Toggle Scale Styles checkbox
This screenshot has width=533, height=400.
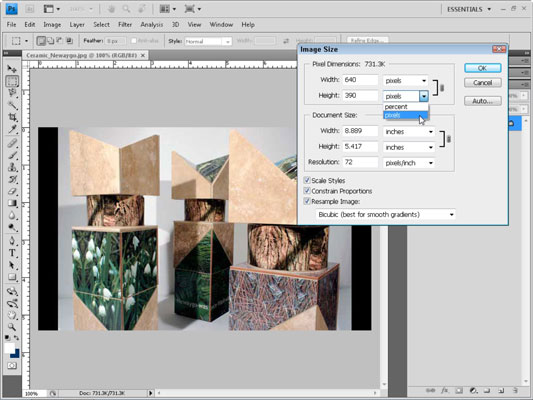[x=307, y=180]
